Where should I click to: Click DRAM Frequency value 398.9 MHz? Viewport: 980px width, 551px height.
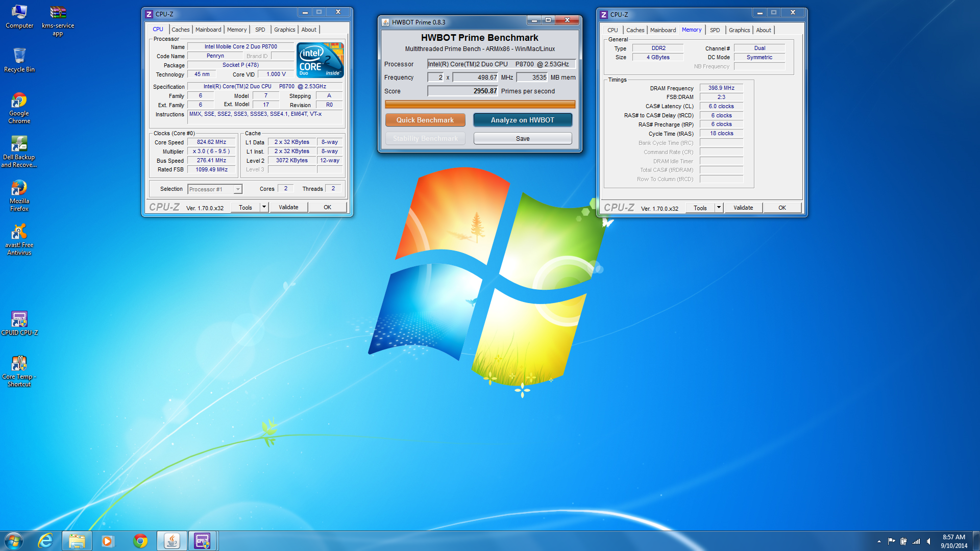721,88
